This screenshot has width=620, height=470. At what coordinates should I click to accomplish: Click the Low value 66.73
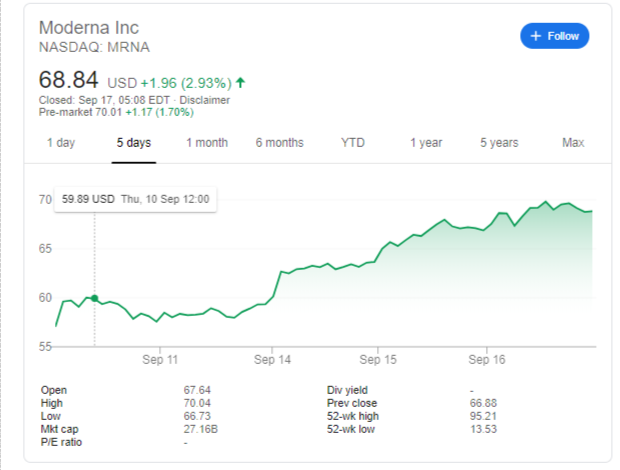[x=197, y=416]
